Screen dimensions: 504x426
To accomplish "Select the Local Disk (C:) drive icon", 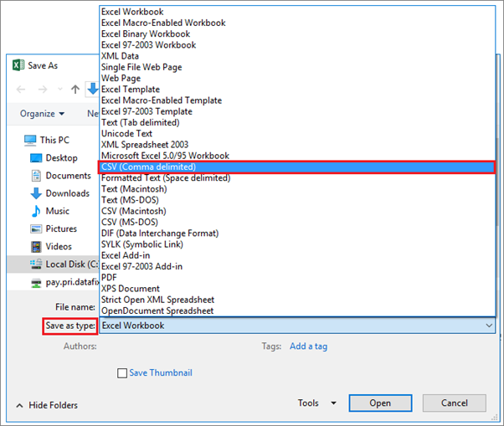I will (36, 264).
